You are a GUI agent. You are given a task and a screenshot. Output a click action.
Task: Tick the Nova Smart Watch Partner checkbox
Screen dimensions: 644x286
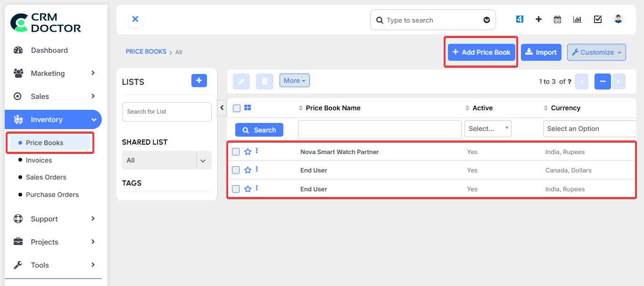[236, 152]
